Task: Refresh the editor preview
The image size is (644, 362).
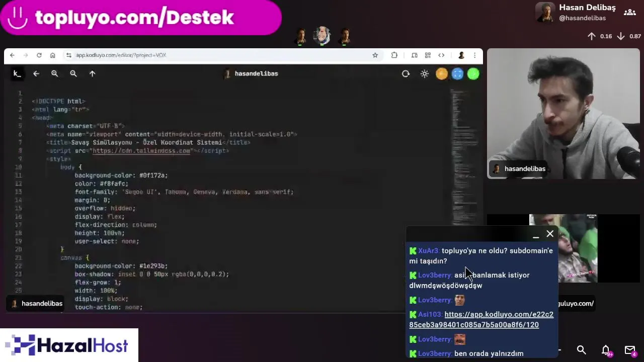Action: (406, 74)
